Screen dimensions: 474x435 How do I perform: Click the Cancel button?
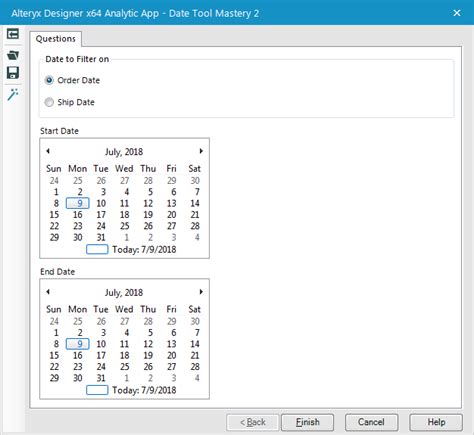[x=371, y=422]
